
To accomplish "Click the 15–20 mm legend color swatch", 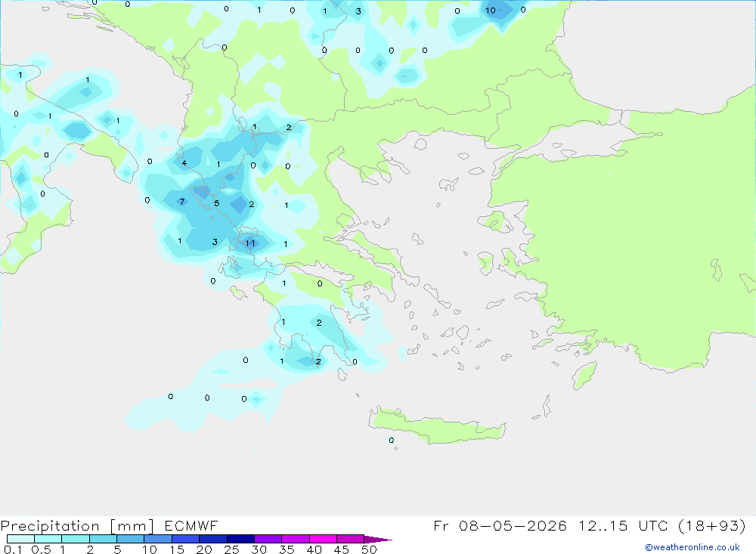I will coord(185,539).
